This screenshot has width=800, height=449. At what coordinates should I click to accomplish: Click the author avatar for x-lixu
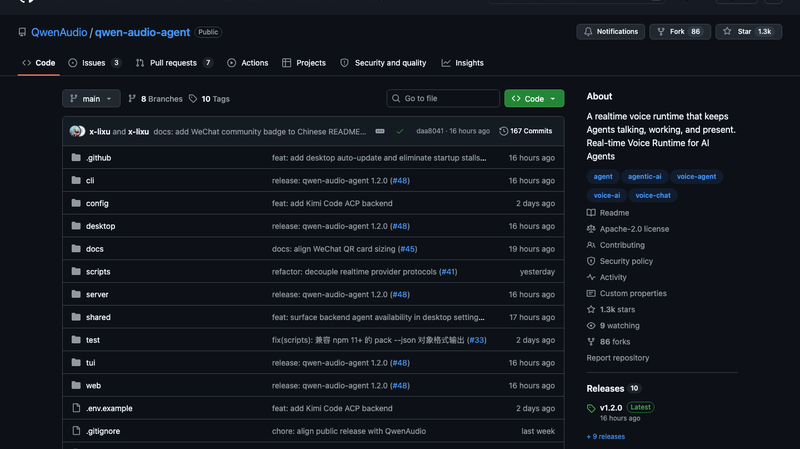(77, 131)
